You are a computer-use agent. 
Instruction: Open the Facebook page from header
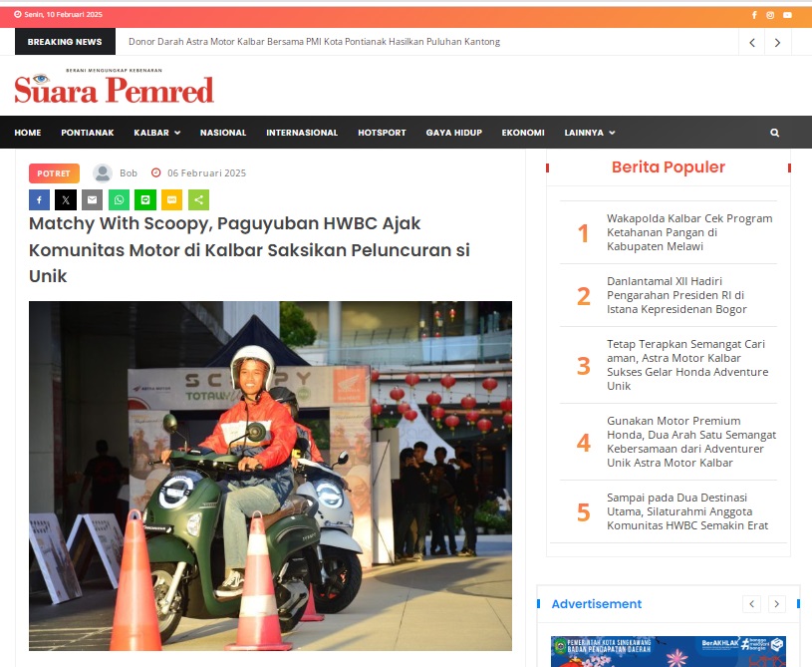tap(754, 15)
